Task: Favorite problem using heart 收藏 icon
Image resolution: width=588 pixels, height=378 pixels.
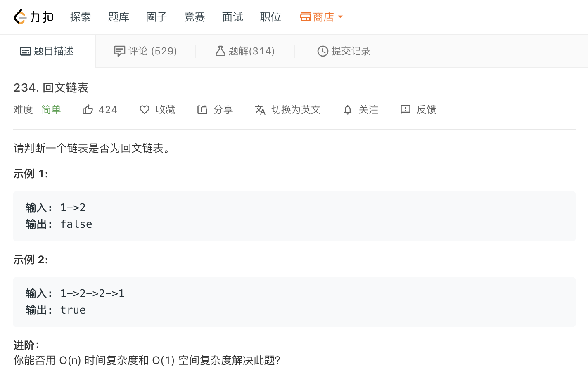Action: 145,110
